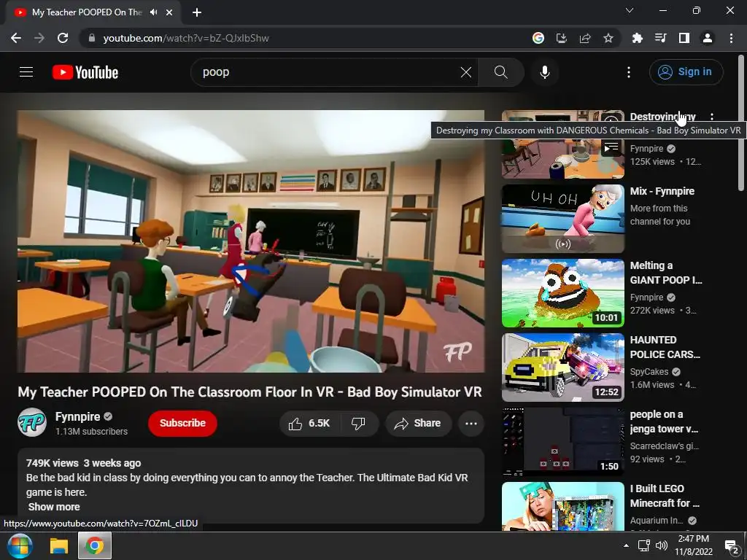The image size is (747, 560).
Task: Click 749K views description text
Action: [52, 463]
